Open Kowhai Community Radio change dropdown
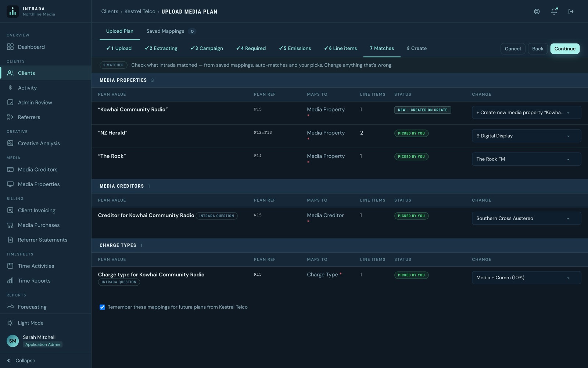588x368 pixels. click(526, 112)
